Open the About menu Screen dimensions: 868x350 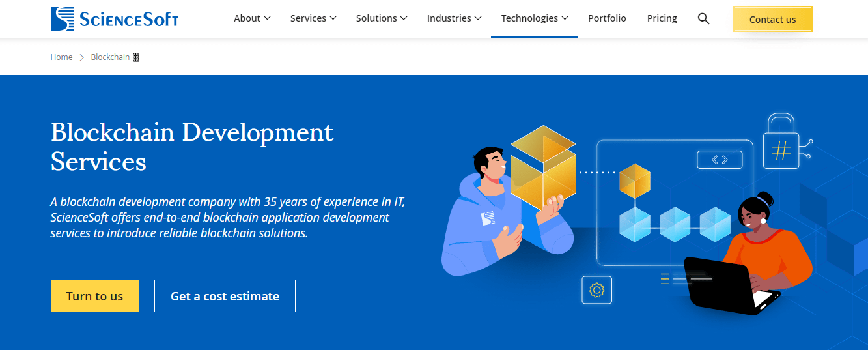pyautogui.click(x=253, y=18)
